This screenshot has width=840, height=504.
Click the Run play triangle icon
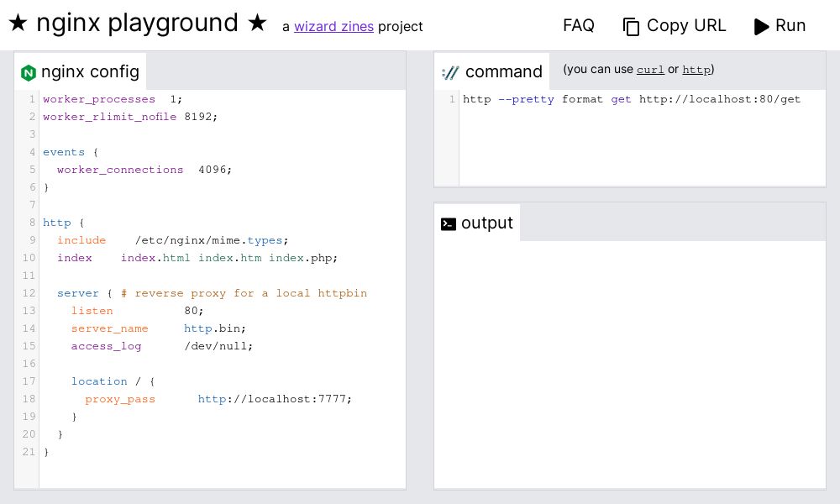(761, 26)
